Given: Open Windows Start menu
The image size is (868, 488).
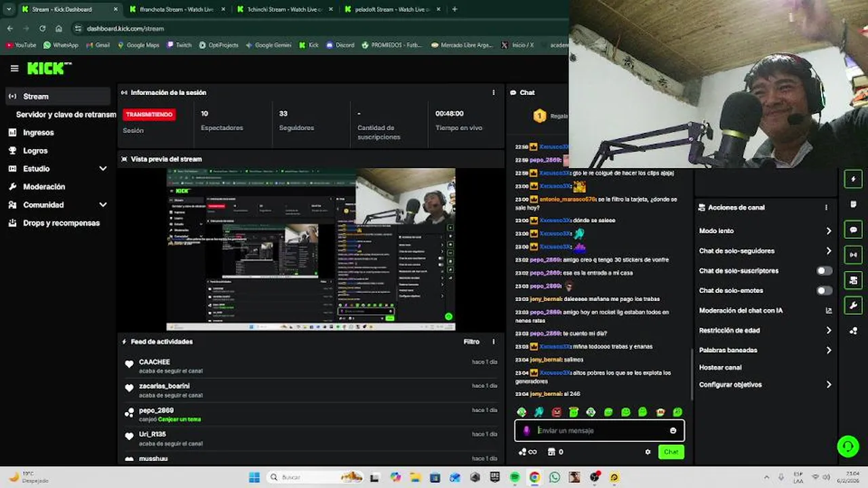Looking at the screenshot, I should point(254,477).
